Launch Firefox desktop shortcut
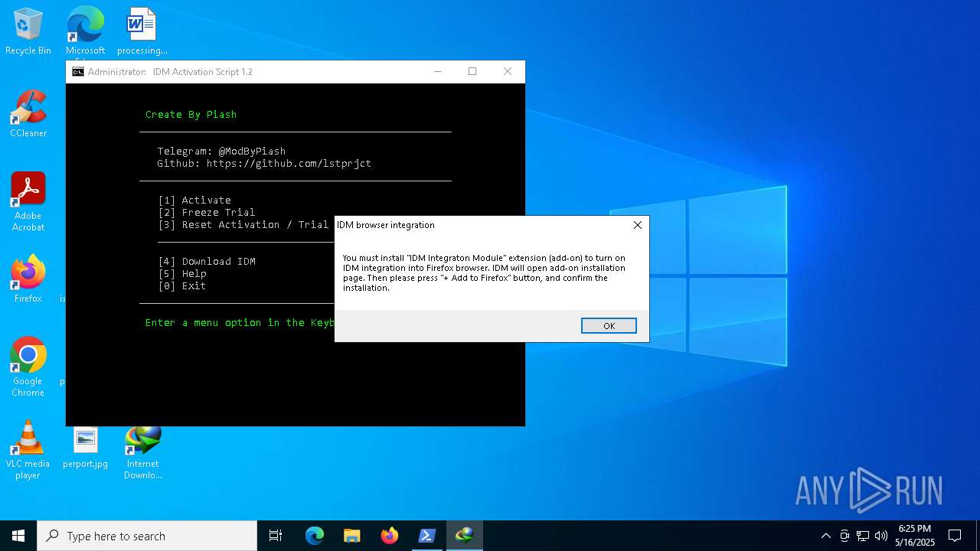This screenshot has width=980, height=551. 28,279
